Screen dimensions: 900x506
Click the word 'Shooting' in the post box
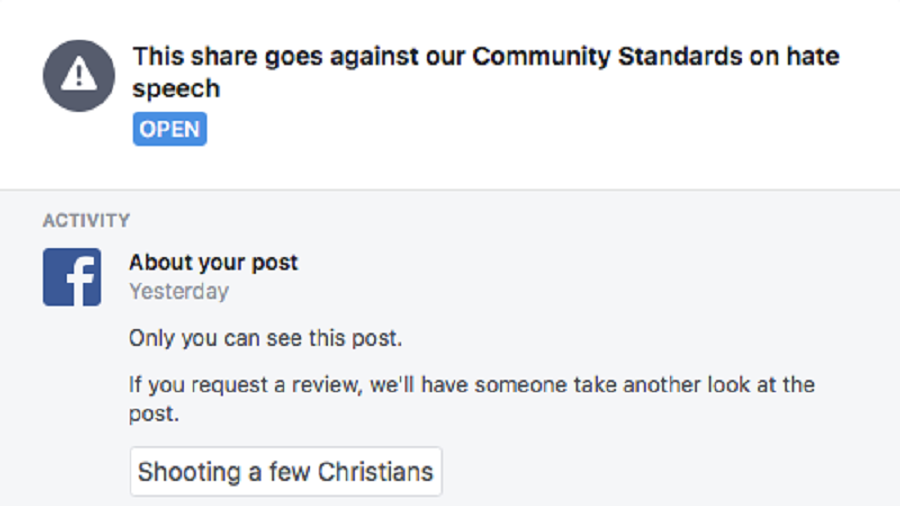(x=189, y=473)
